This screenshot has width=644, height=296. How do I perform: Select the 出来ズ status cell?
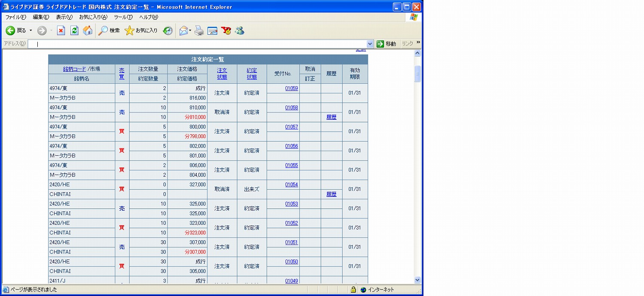(252, 189)
